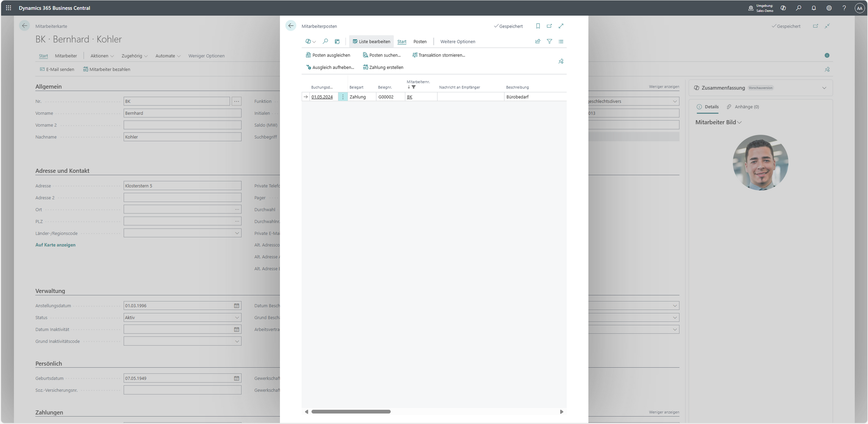Collapse the Zusammenfassung section chevron
868x424 pixels.
click(x=824, y=88)
